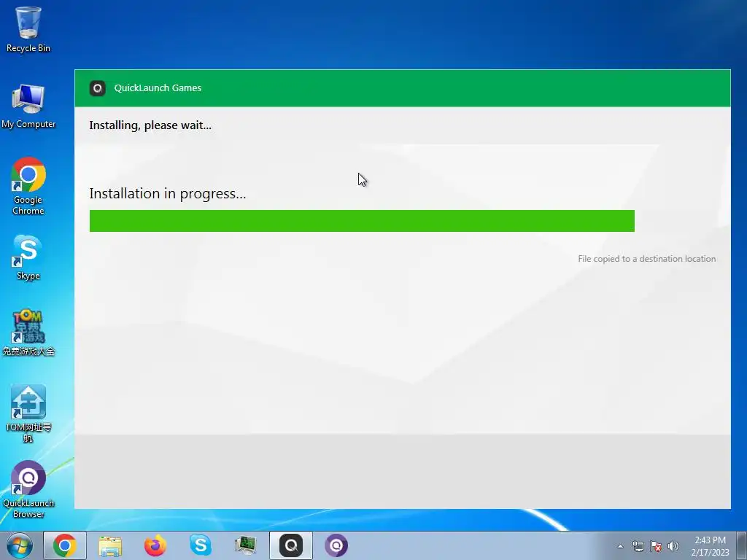
Task: Switch to QuickLaunch Games taskbar button
Action: pos(291,545)
